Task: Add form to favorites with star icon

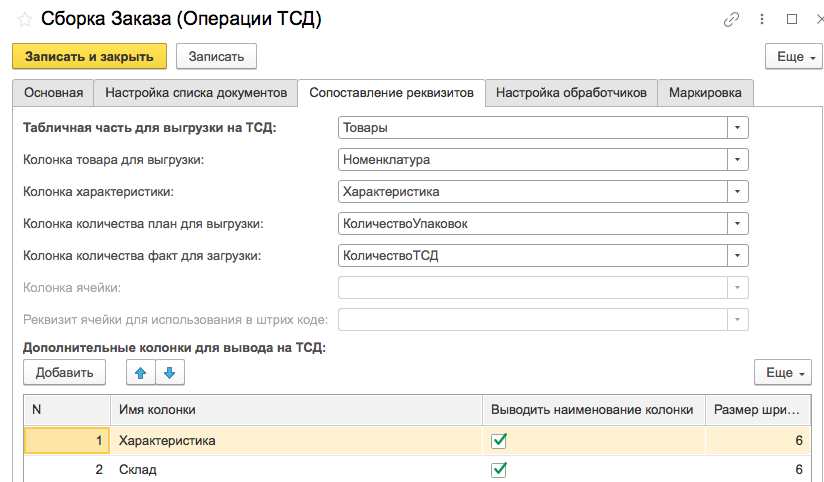Action: tap(25, 20)
